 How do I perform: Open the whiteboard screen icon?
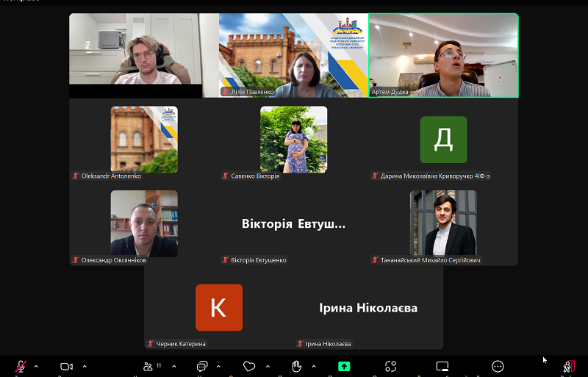coord(442,366)
